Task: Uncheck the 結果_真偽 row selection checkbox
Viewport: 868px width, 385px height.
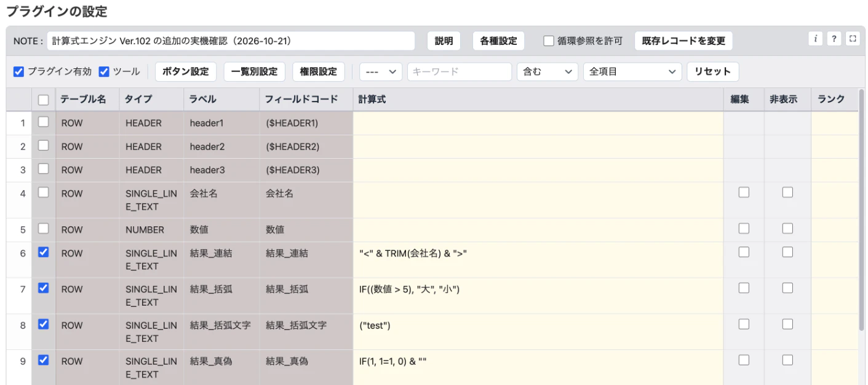Action: pos(43,360)
